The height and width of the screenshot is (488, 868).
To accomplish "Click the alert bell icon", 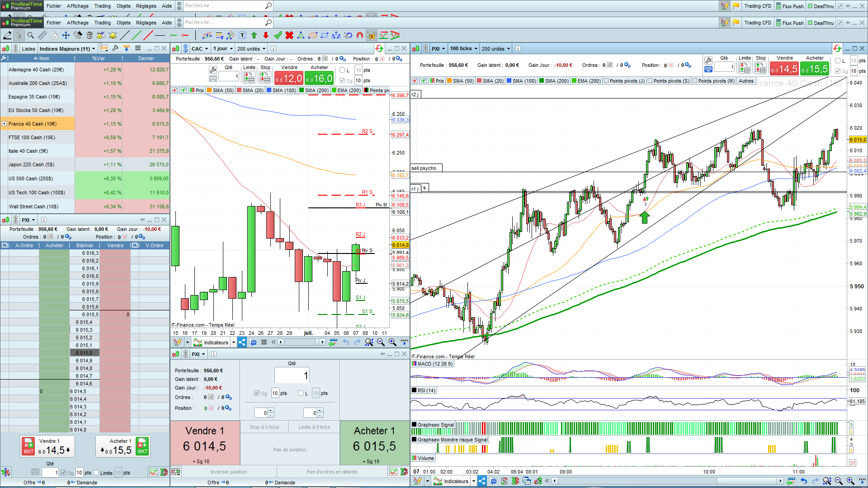I will [113, 35].
